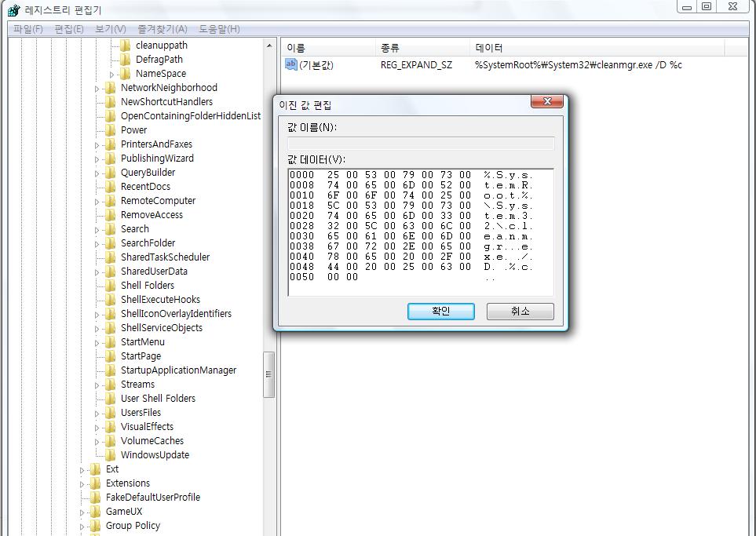756x536 pixels.
Task: Expand the RemoteComputer tree node
Action: [x=97, y=202]
